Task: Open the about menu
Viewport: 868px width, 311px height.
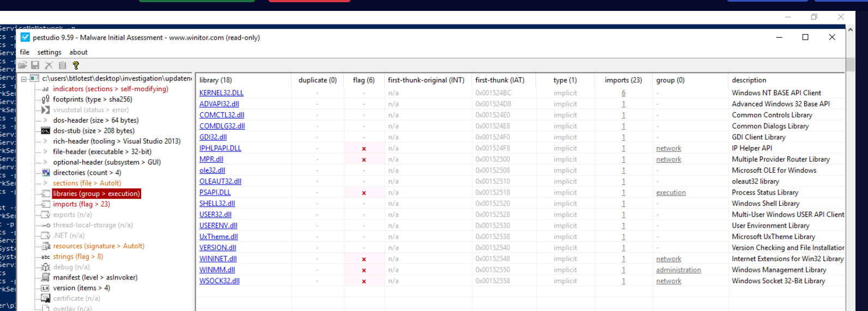Action: [78, 52]
